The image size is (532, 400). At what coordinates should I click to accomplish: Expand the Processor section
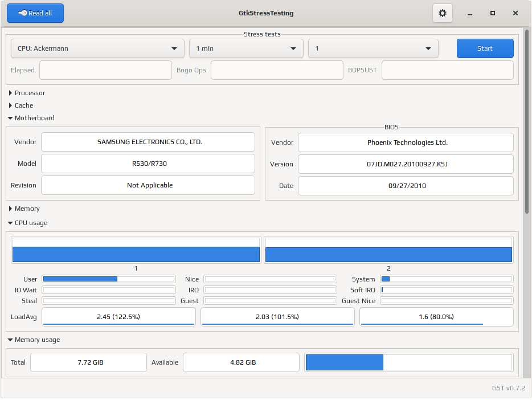[x=27, y=93]
